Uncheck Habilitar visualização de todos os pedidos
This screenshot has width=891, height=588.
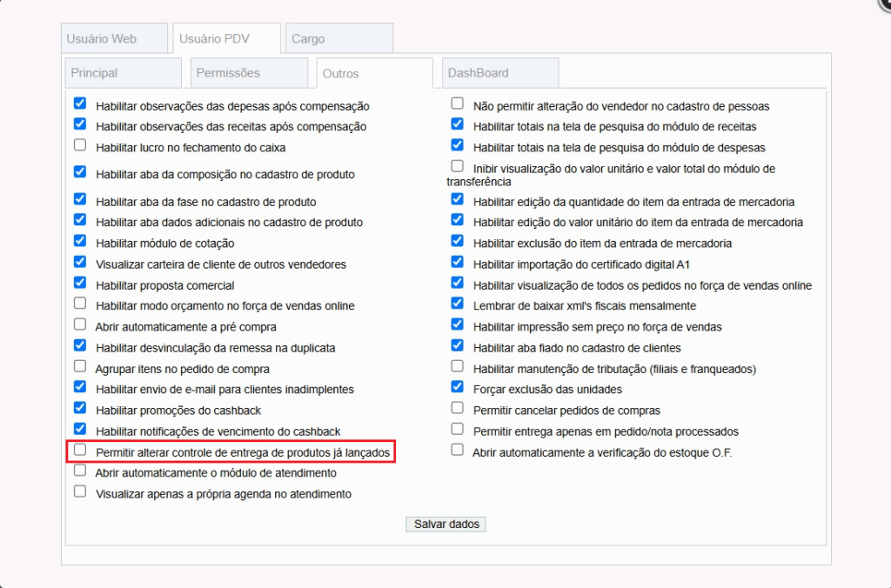458,283
